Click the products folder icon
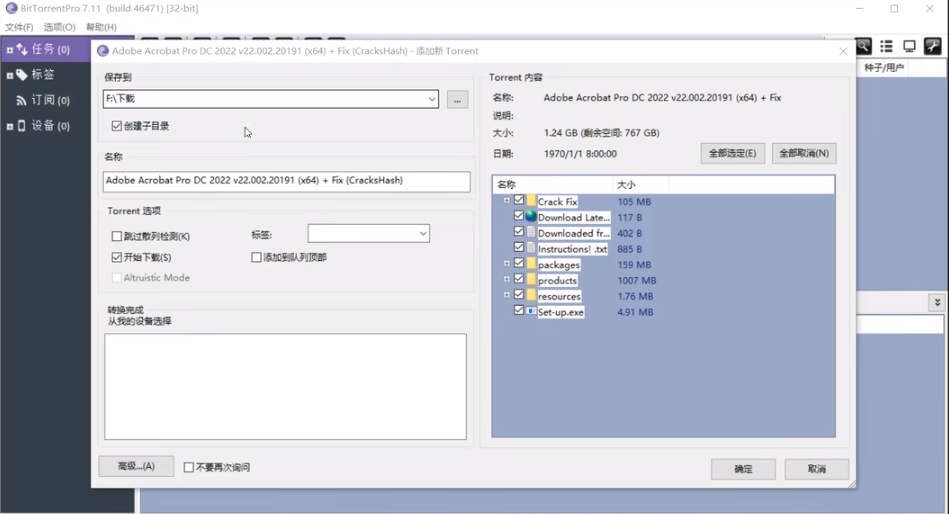Viewport: 949px width, 514px height. tap(531, 280)
